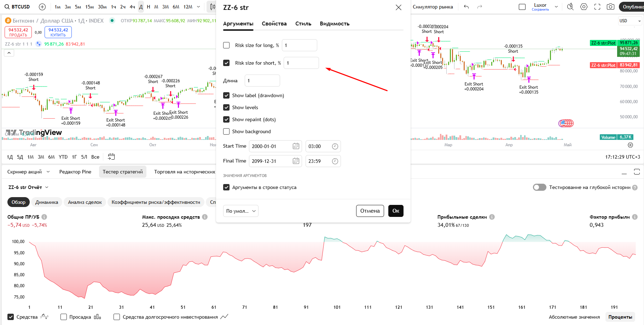The height and width of the screenshot is (325, 644).
Task: Open chart settings hexagon icon
Action: (x=584, y=7)
